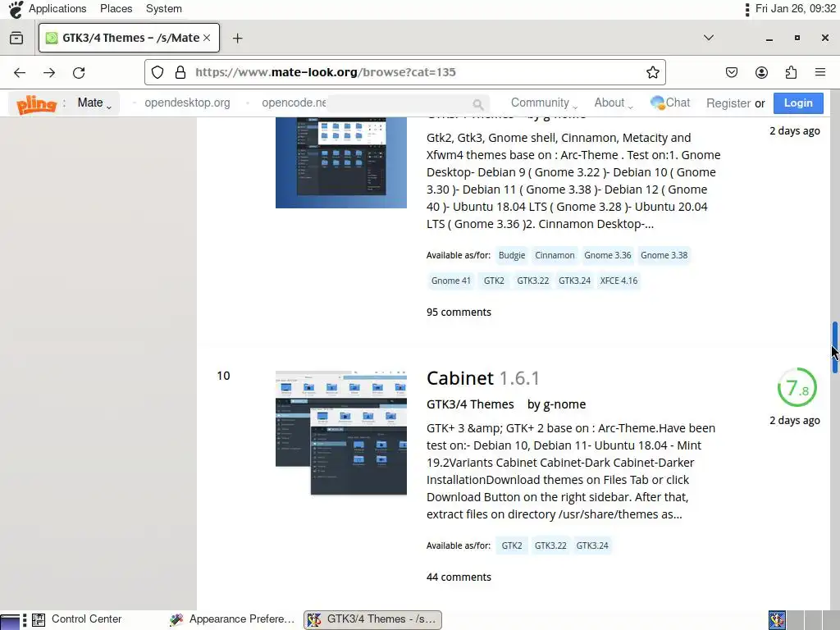
Task: Open Firefox View recent browsing icon
Action: pyautogui.click(x=16, y=38)
